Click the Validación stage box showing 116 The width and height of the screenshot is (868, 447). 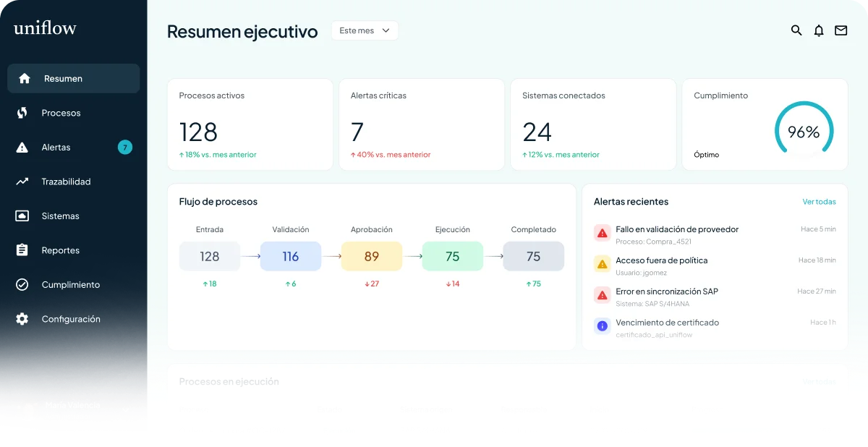(x=291, y=257)
